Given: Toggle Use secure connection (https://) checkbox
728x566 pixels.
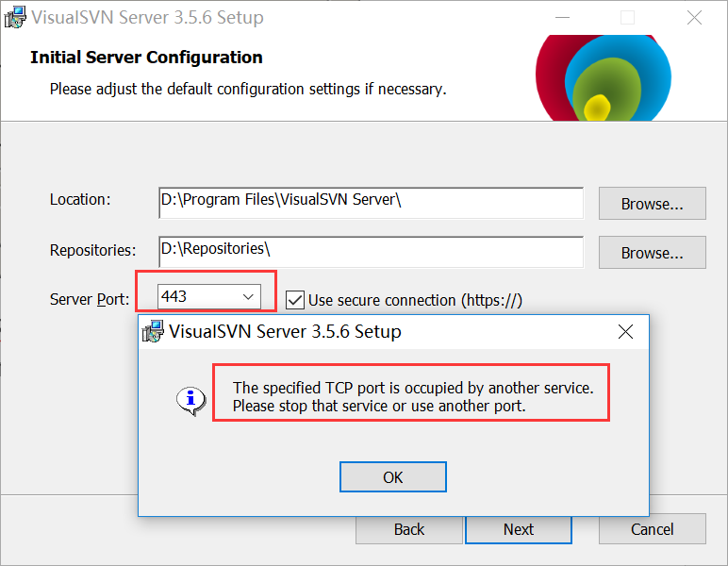Looking at the screenshot, I should click(295, 300).
